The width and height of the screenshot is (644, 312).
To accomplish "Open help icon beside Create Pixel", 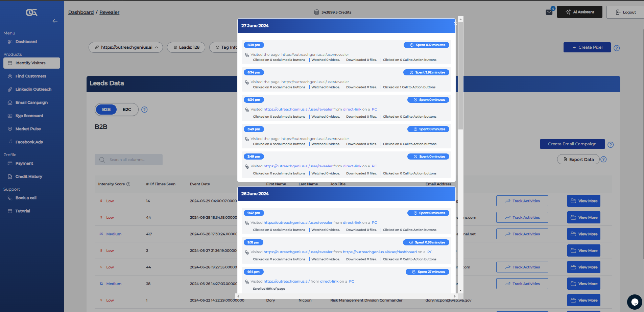I will coord(617,48).
